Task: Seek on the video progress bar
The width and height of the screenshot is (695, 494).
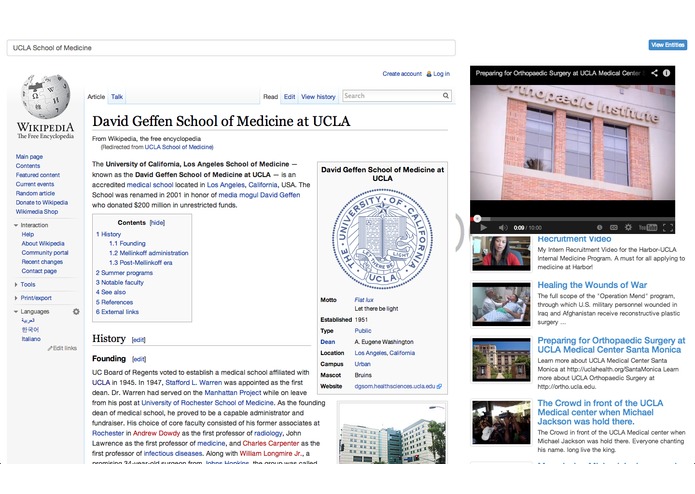Action: click(572, 218)
